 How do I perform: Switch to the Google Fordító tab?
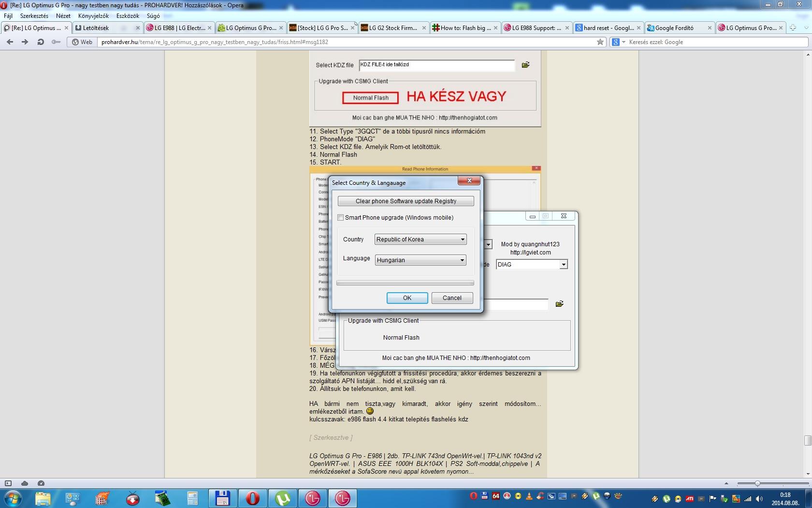coord(680,28)
